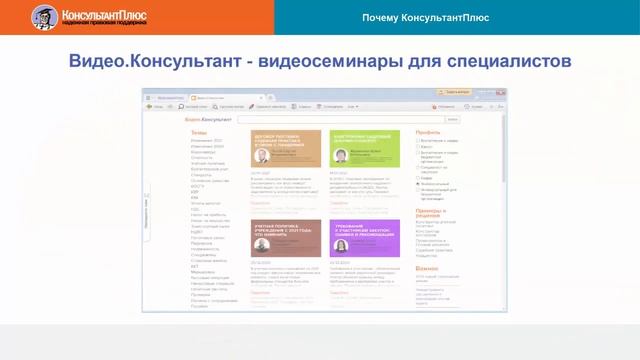Click the Видео.Консультант search field

[x=341, y=120]
